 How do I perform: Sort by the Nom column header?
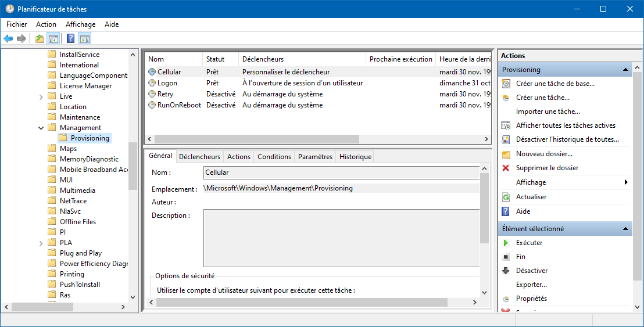point(174,59)
